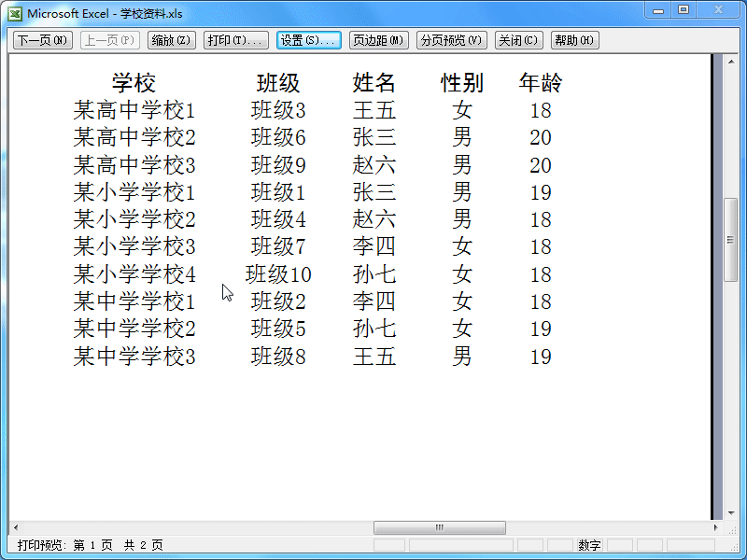This screenshot has height=560, width=747.
Task: Click the vertical scrollbar up arrow
Action: [x=731, y=62]
